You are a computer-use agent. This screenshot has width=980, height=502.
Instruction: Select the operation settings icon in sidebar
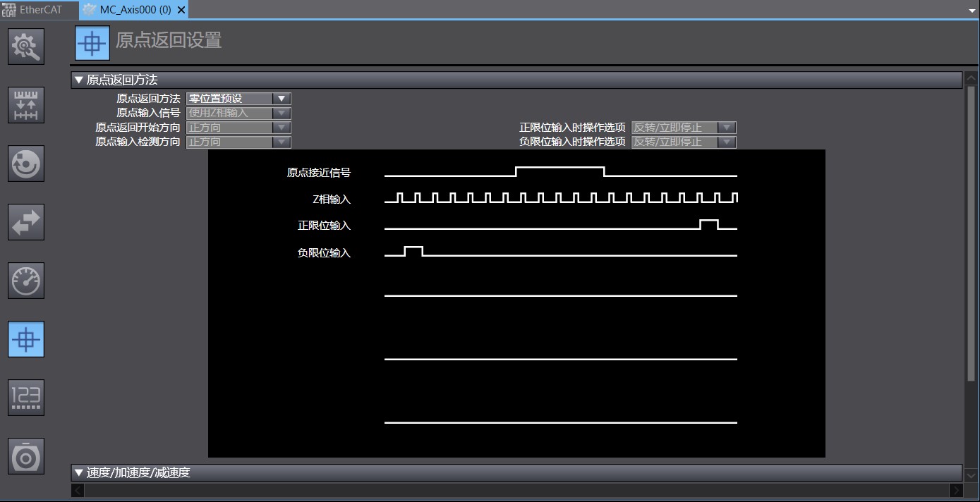pos(25,164)
